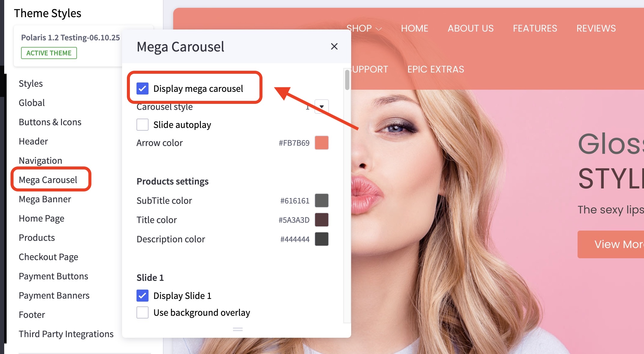The image size is (644, 354).
Task: Pick the Title color swatch
Action: click(x=321, y=220)
